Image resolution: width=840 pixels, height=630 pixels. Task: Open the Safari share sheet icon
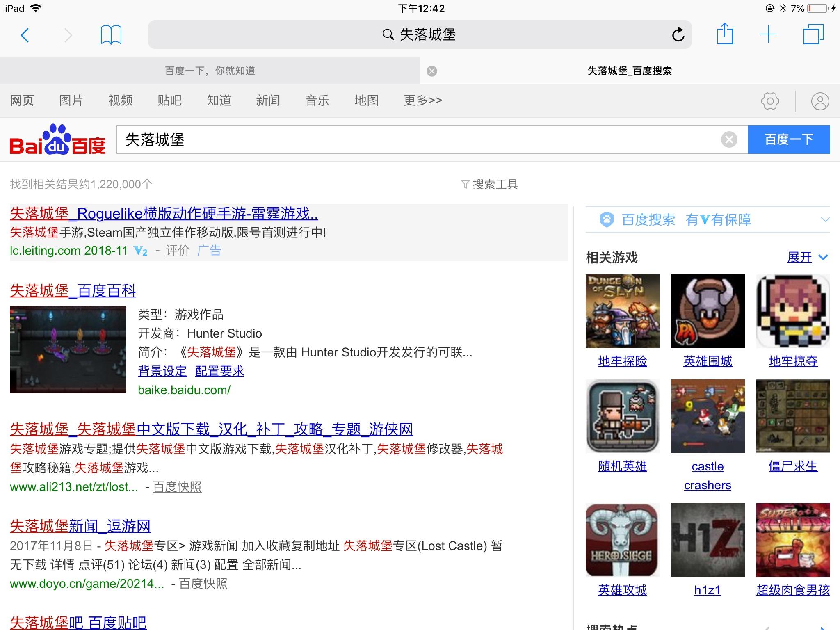coord(724,34)
